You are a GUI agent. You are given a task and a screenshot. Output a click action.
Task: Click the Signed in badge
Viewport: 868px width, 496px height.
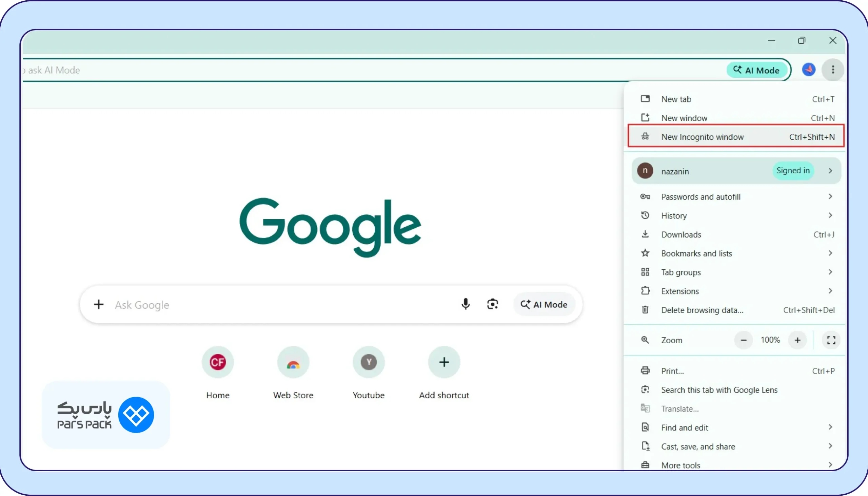(x=793, y=171)
